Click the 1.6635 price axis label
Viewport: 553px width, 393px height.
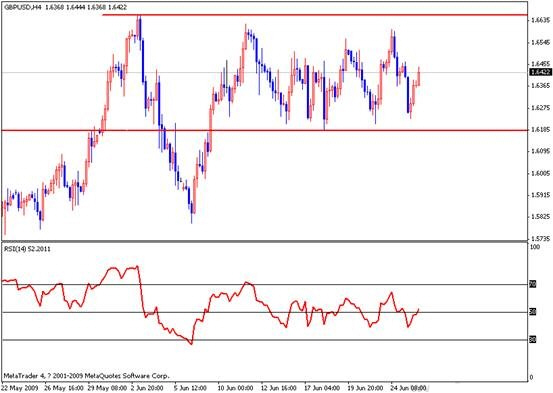tap(540, 20)
